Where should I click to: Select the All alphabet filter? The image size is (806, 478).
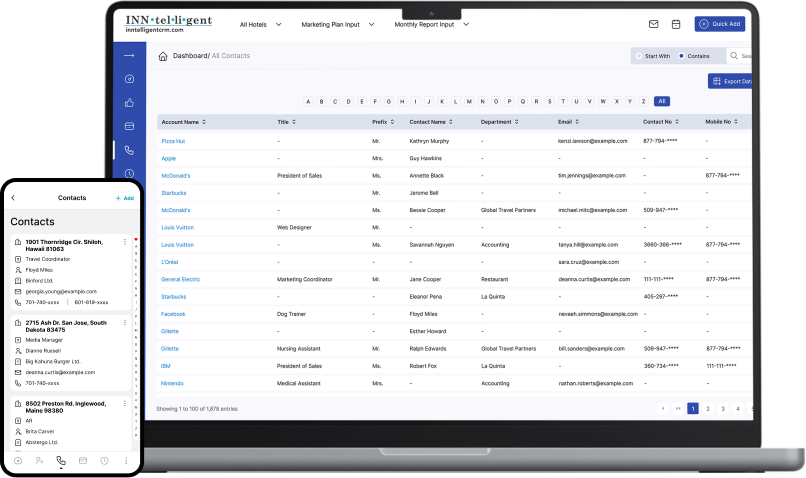(x=662, y=101)
